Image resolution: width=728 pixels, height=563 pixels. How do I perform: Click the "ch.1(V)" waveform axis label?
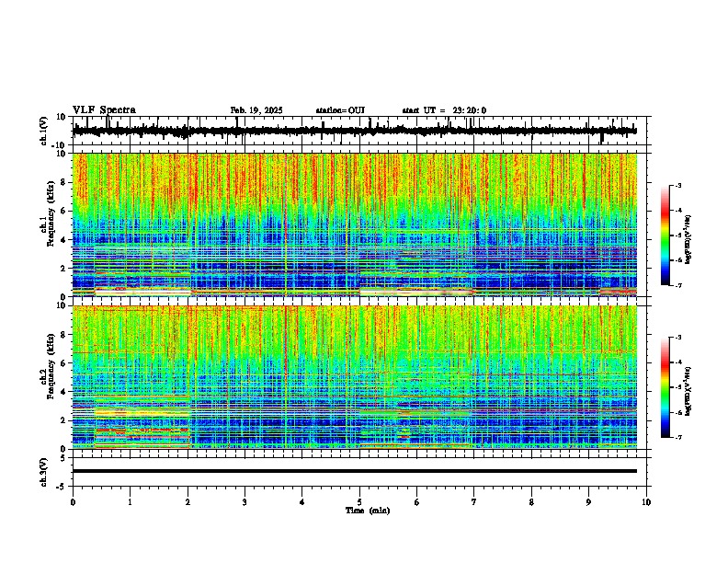44,131
